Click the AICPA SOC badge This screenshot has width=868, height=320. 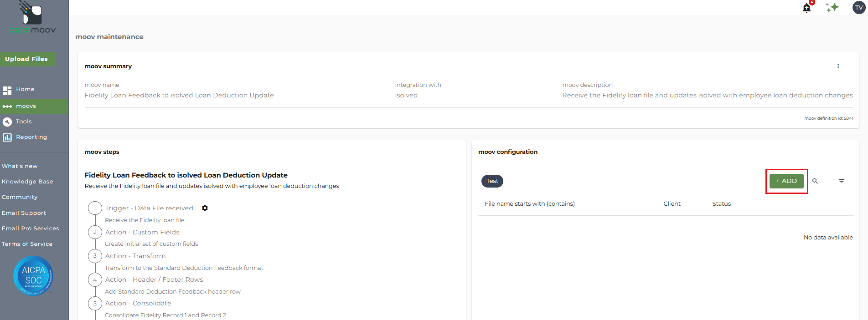[33, 275]
